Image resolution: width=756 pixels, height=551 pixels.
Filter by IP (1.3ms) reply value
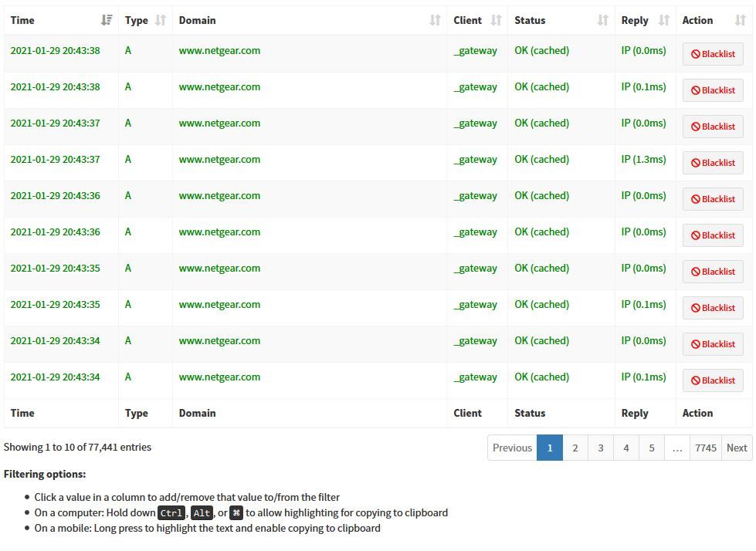tap(643, 160)
